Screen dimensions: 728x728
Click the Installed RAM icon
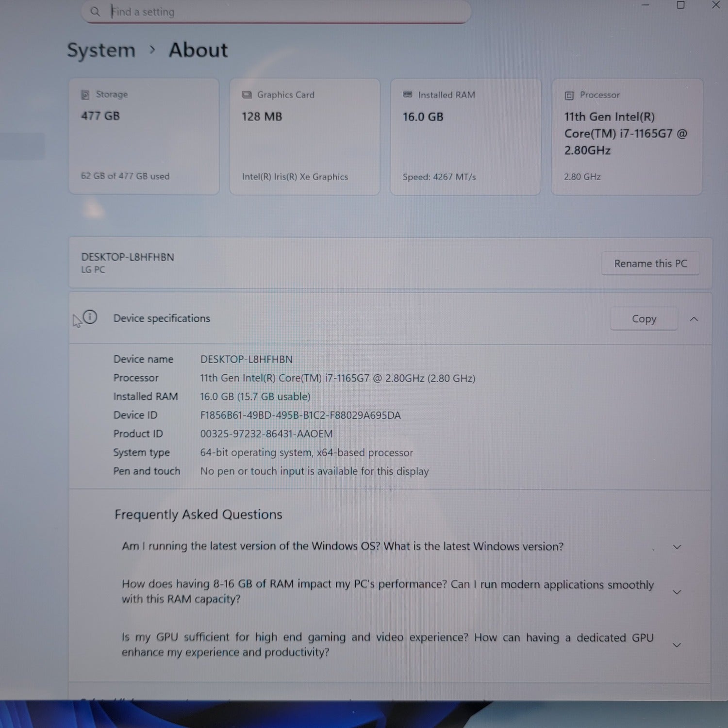click(408, 95)
